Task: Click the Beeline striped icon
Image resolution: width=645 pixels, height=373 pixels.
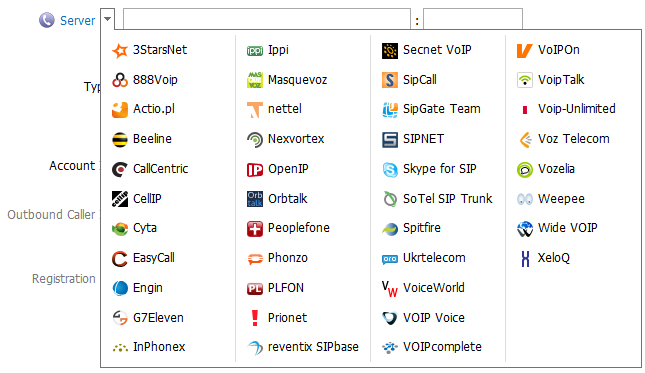Action: [120, 140]
